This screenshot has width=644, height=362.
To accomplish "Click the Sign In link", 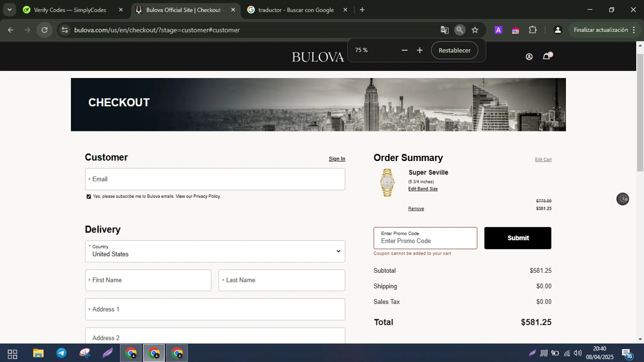I will tap(337, 159).
